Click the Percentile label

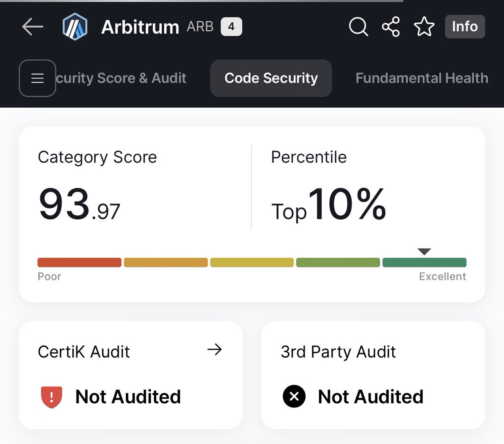pyautogui.click(x=309, y=157)
